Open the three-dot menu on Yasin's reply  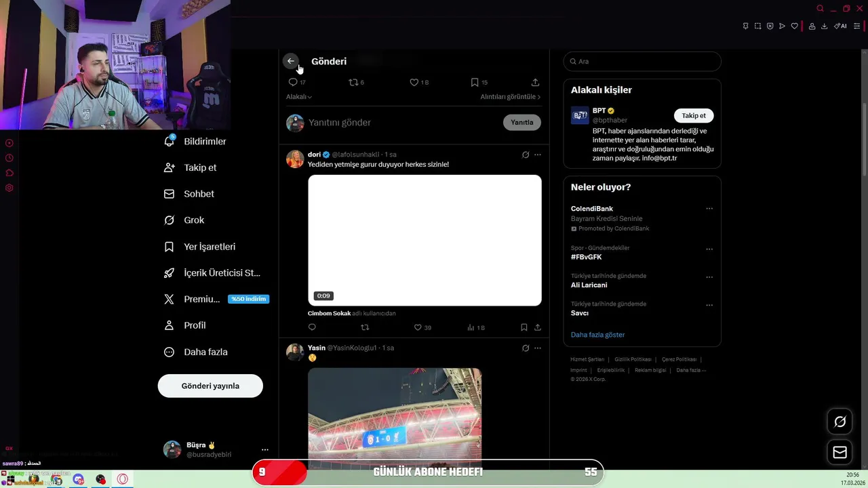(538, 348)
